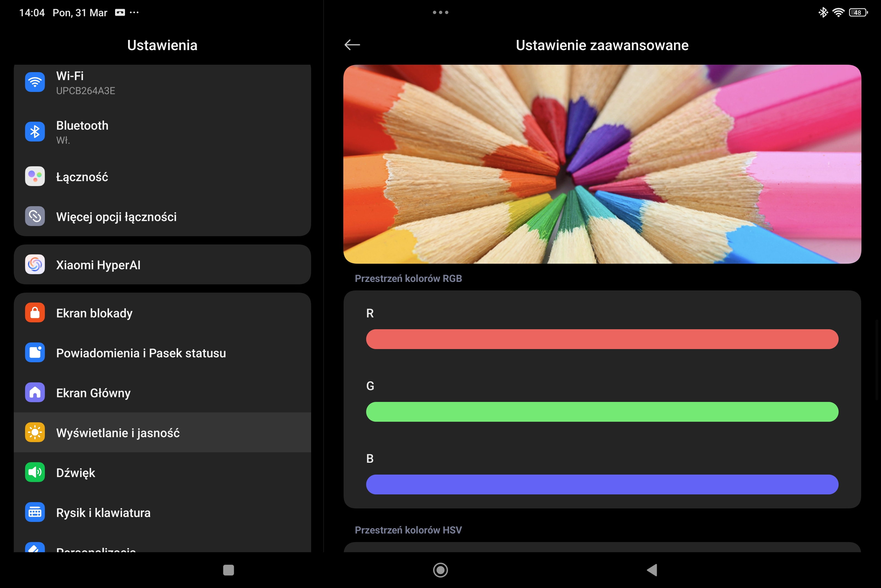Adjust the green G slider
The width and height of the screenshot is (881, 588).
tap(602, 412)
